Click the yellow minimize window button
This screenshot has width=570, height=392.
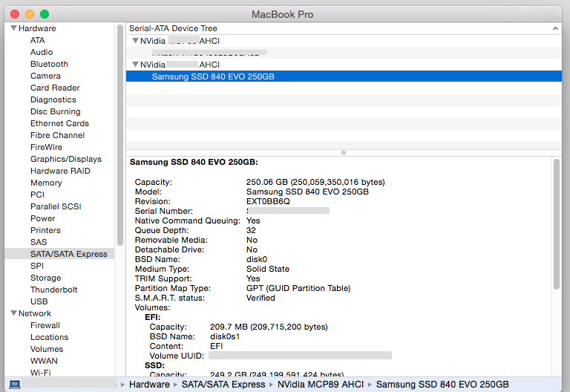click(30, 14)
